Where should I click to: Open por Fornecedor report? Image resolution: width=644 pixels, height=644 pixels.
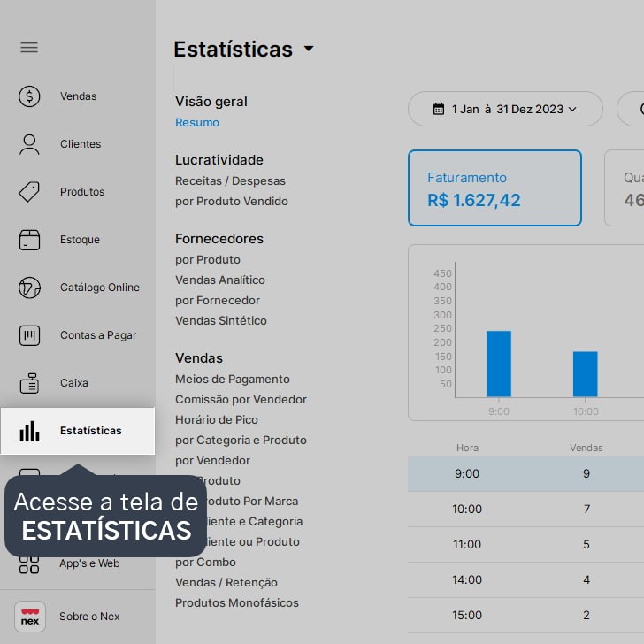[x=218, y=301]
